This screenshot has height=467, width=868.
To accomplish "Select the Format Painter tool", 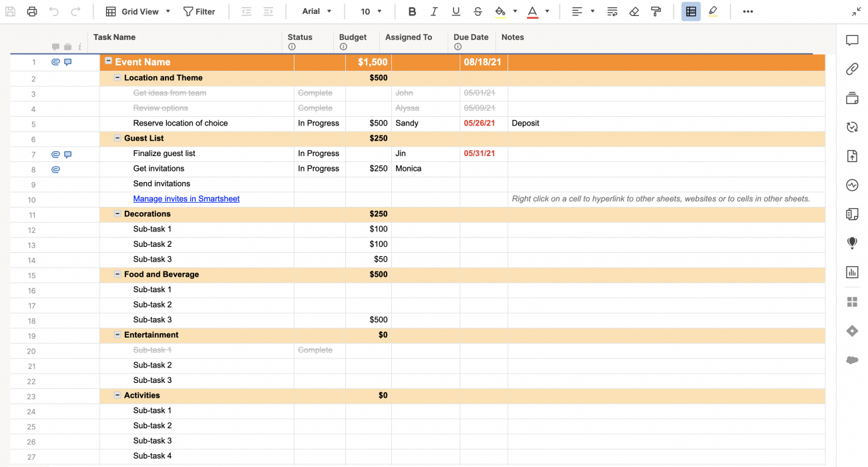I will point(657,11).
